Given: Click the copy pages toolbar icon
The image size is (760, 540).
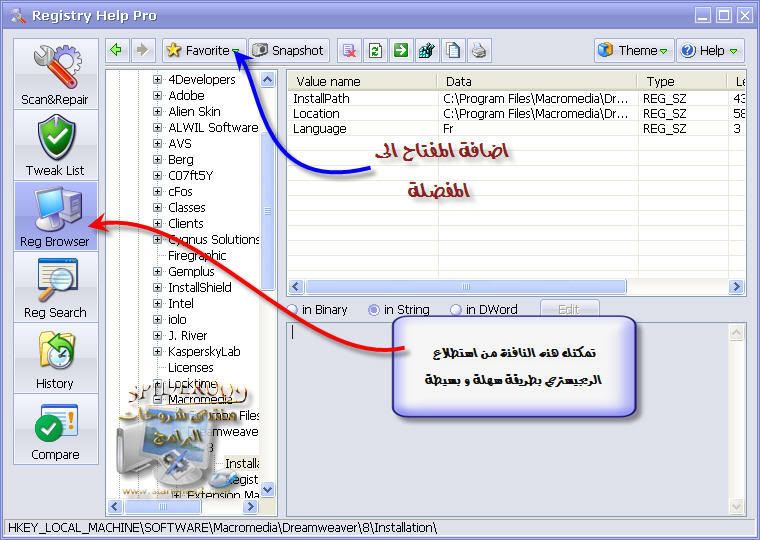Looking at the screenshot, I should point(453,50).
